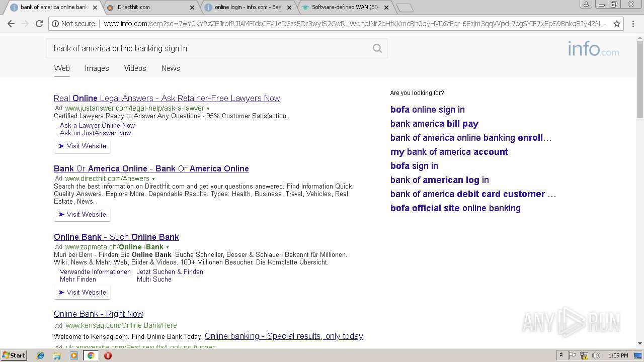The width and height of the screenshot is (644, 362).
Task: Open the Chrome menu (three dots)
Action: [x=633, y=24]
